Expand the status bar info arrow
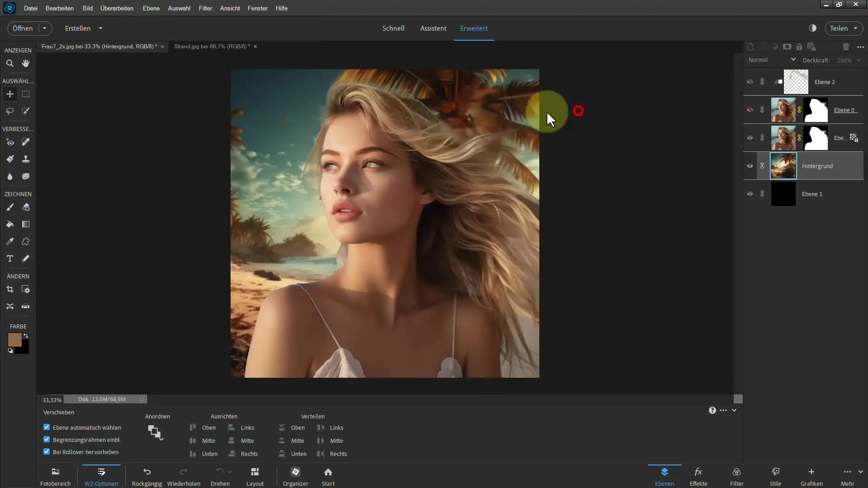The height and width of the screenshot is (488, 868). (x=143, y=399)
